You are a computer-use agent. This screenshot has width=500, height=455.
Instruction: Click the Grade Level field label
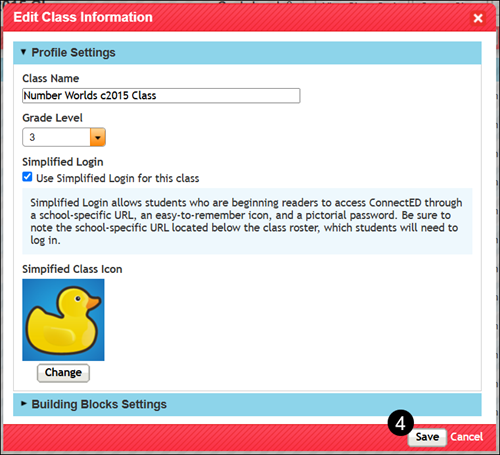point(52,118)
